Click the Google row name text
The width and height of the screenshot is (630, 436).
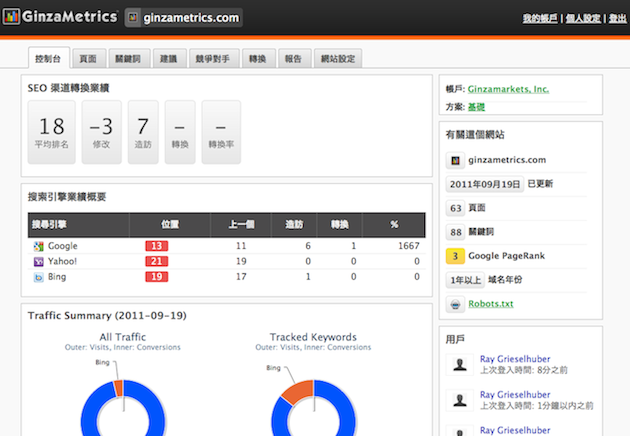pyautogui.click(x=62, y=246)
